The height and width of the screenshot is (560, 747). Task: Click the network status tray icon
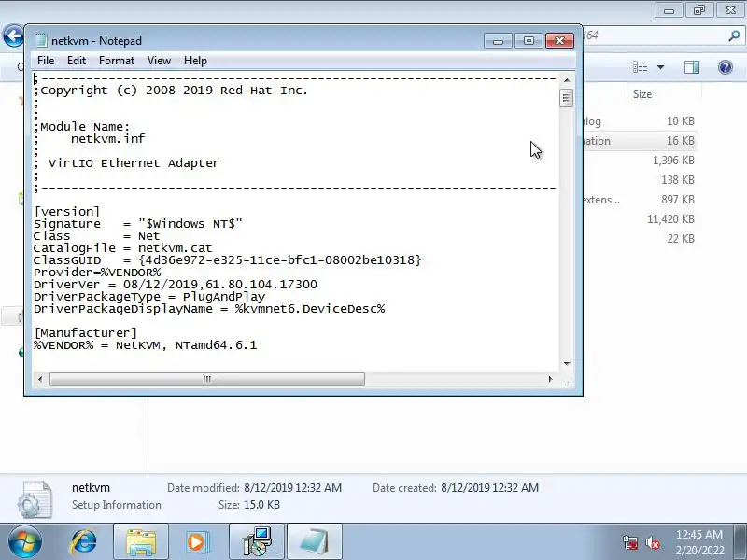pos(629,542)
